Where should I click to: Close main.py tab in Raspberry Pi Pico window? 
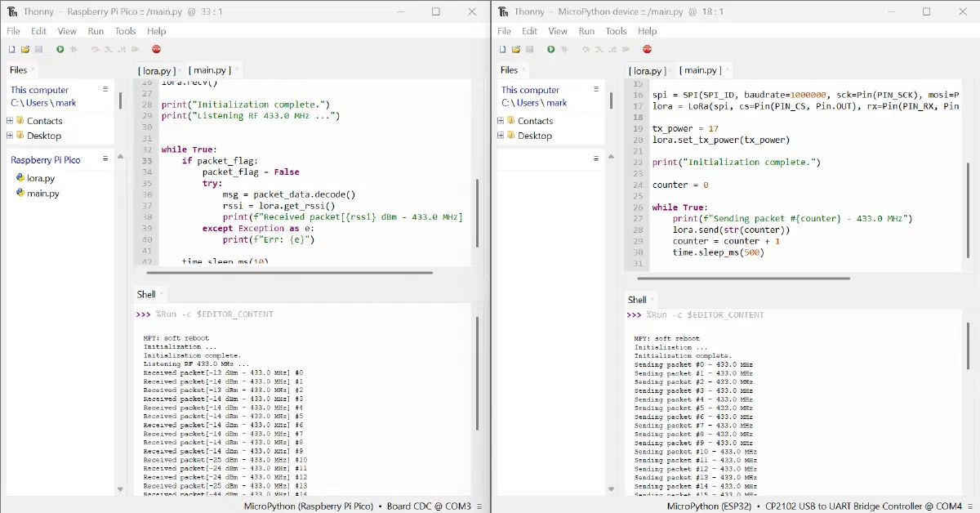237,70
